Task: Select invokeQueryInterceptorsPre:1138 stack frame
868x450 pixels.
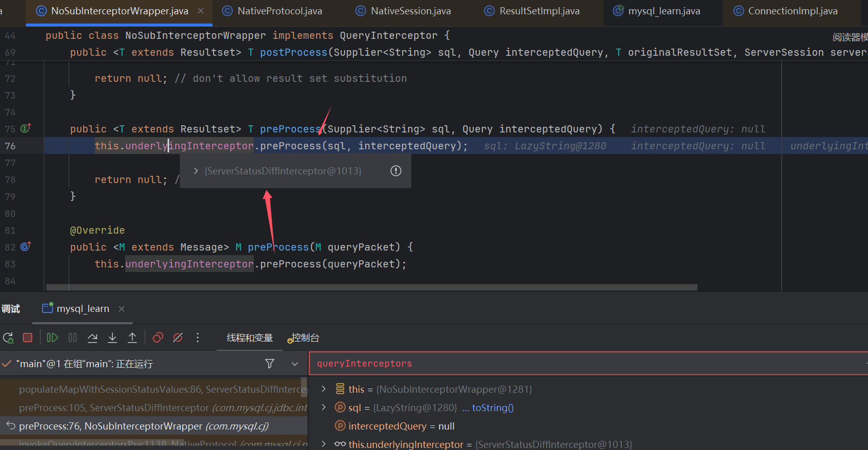Action: [153, 443]
